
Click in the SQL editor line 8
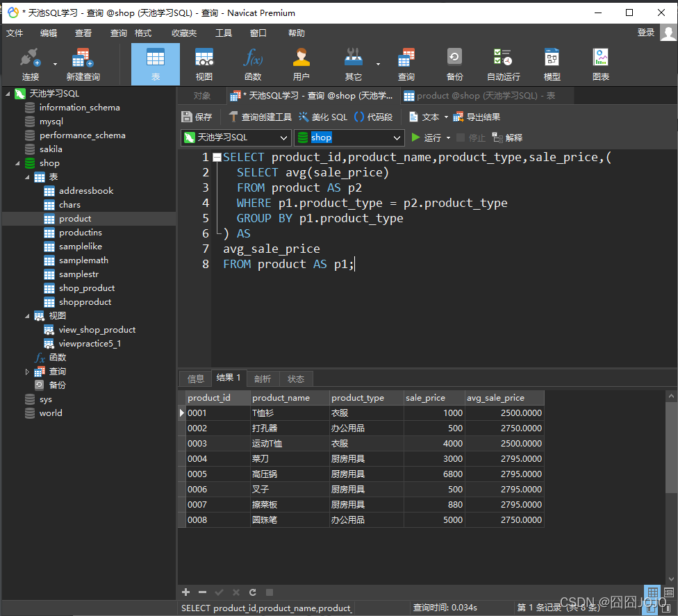coord(288,264)
